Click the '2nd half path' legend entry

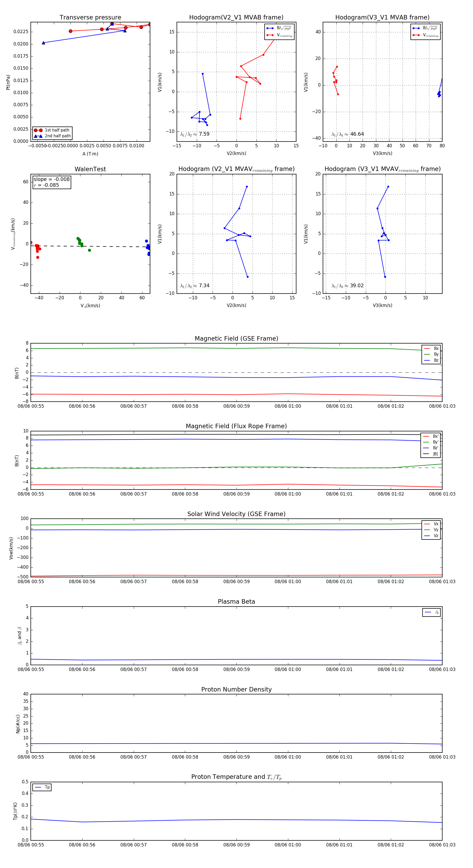pyautogui.click(x=52, y=136)
